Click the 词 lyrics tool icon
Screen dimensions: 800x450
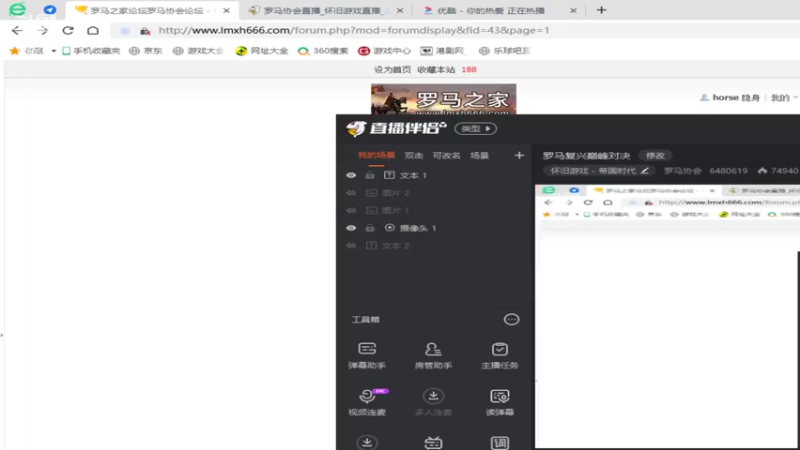click(x=499, y=442)
